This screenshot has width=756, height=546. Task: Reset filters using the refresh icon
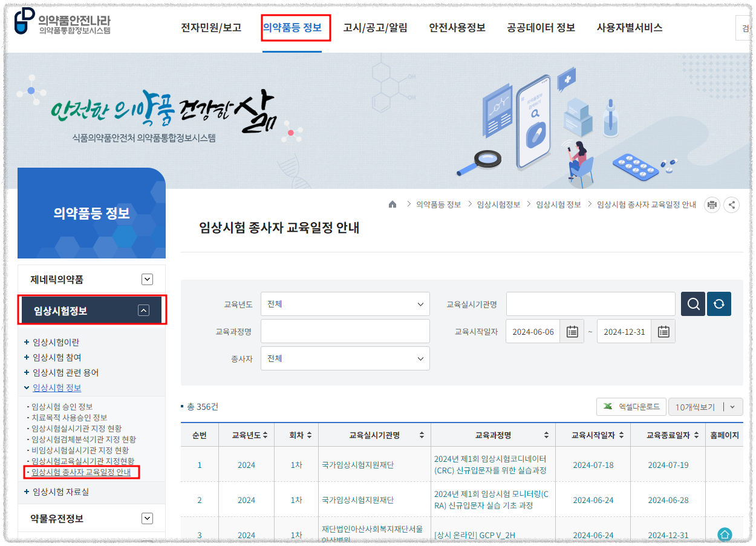click(719, 304)
